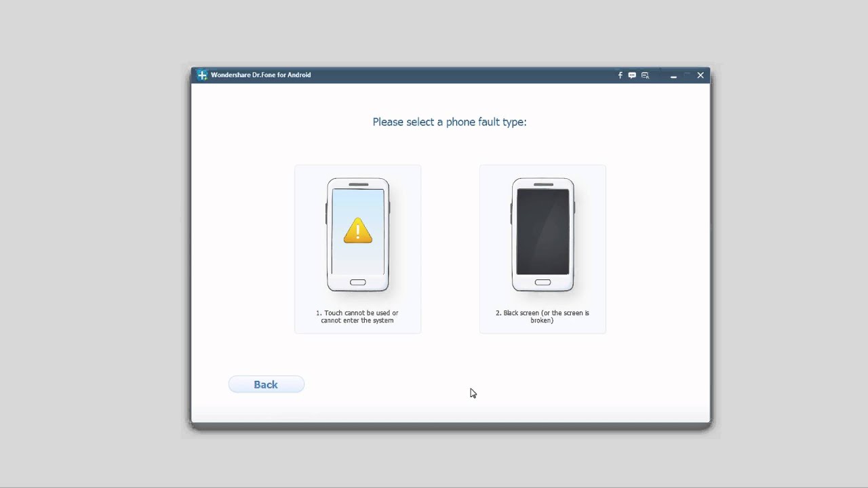868x488 pixels.
Task: Click the 'Wondershare Dr.Fone for Android' title text
Action: point(261,75)
